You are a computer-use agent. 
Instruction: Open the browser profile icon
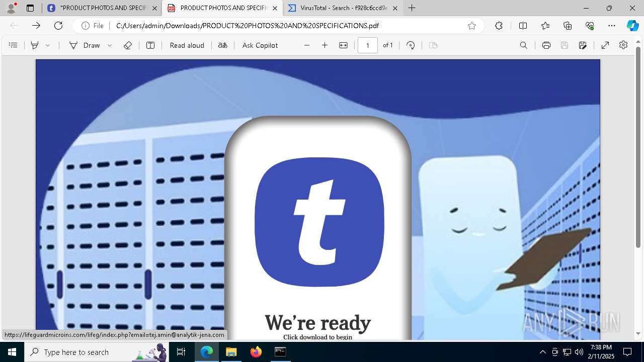pos(11,8)
